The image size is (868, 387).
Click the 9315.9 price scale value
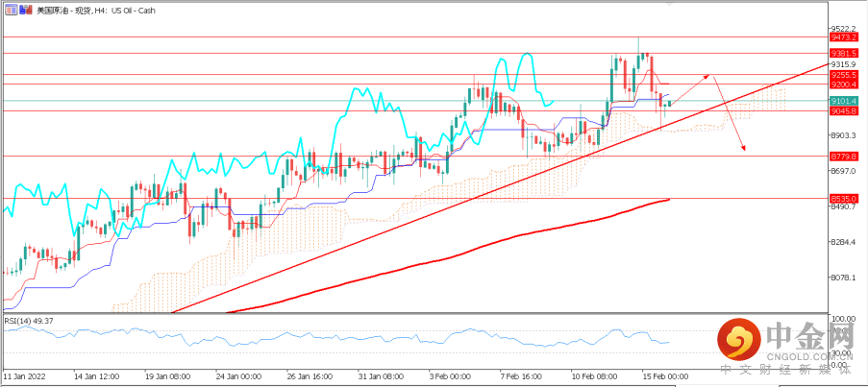pos(845,64)
